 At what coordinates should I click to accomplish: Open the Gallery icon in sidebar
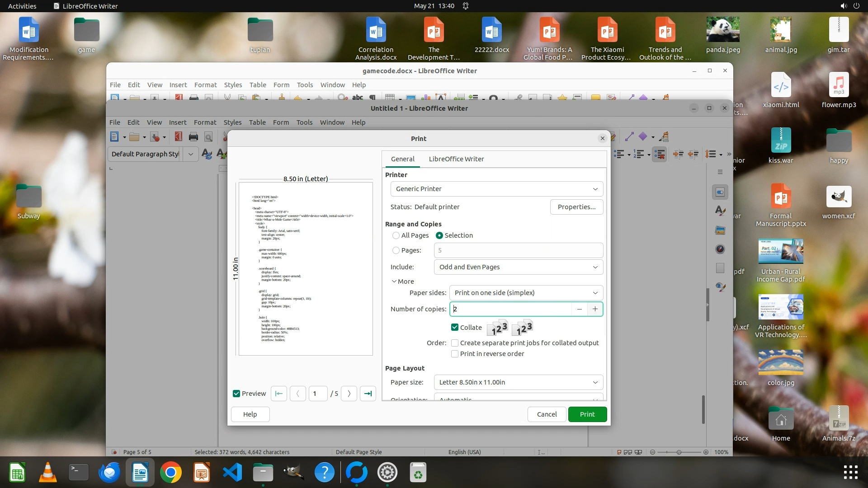click(x=720, y=230)
